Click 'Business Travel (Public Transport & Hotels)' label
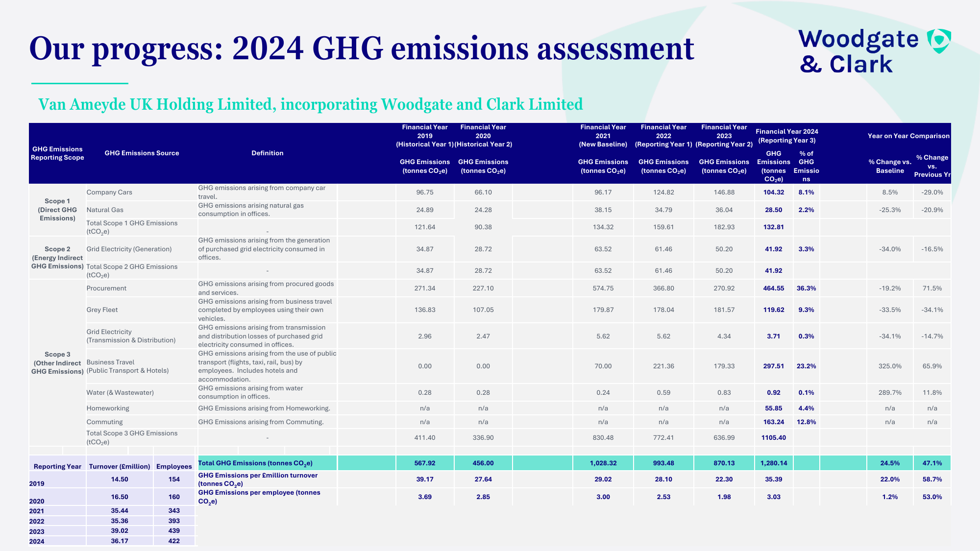 pos(127,366)
